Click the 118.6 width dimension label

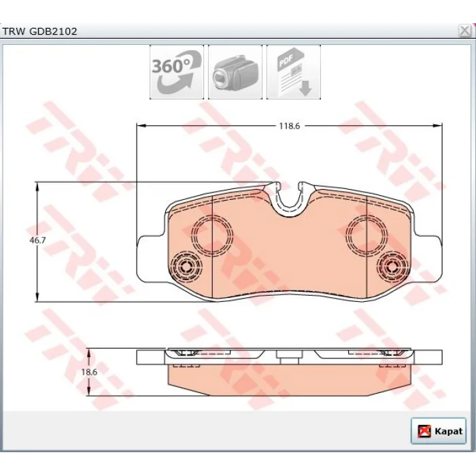click(x=289, y=126)
